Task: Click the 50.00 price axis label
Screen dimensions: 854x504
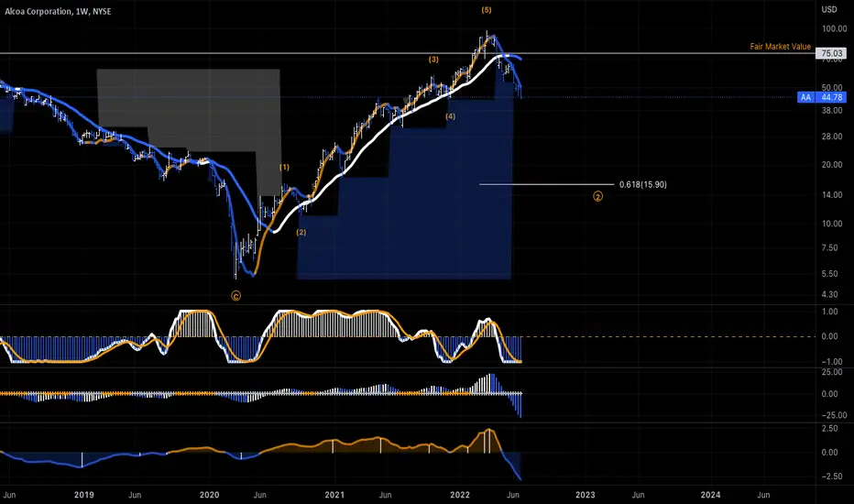Action: point(832,87)
